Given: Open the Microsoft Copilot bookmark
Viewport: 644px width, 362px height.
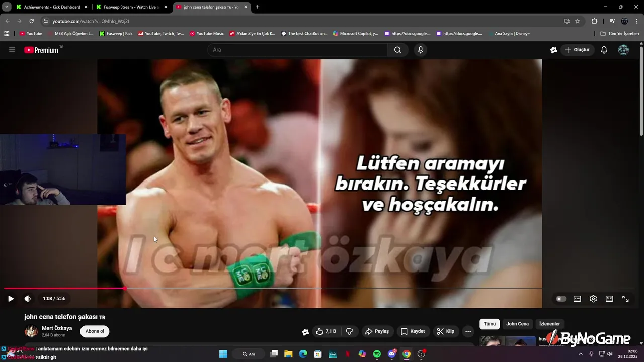Looking at the screenshot, I should pyautogui.click(x=355, y=34).
